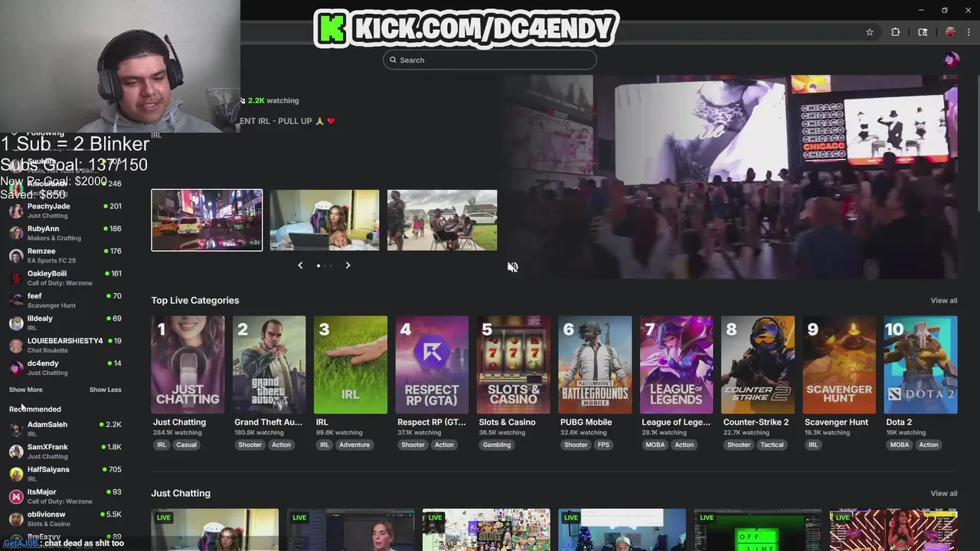This screenshot has width=980, height=551.
Task: Open feef channel in sidebar
Action: pyautogui.click(x=65, y=300)
